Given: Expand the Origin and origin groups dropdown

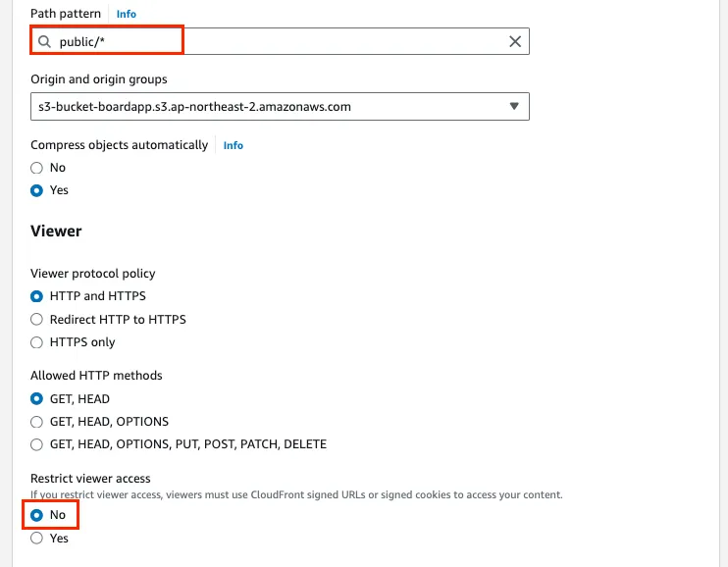Looking at the screenshot, I should pyautogui.click(x=280, y=106).
